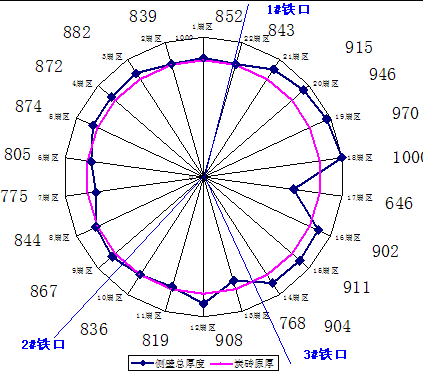Screen dimensions: 424x378
Task: Click the diamond marker on sector 13 axis
Action: (x=234, y=281)
